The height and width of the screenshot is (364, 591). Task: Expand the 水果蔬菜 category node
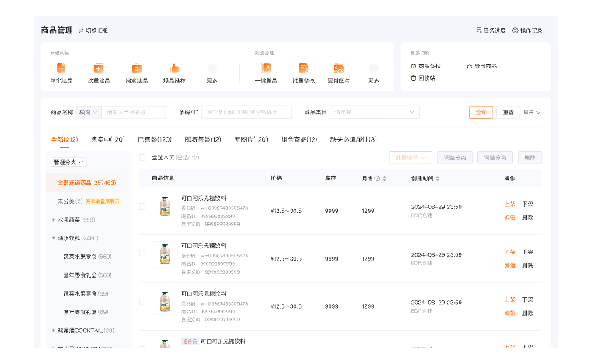54,219
